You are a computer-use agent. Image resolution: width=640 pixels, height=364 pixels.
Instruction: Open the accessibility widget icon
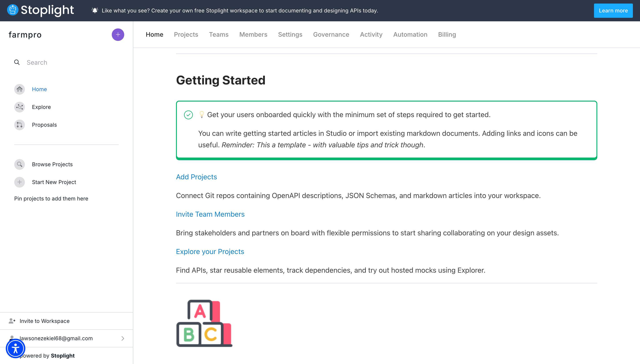[x=16, y=348]
